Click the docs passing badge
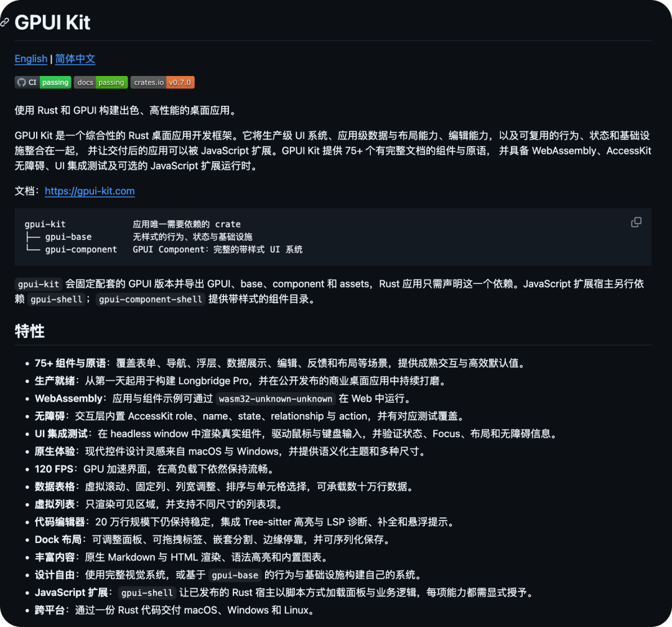The width and height of the screenshot is (672, 627). [101, 82]
